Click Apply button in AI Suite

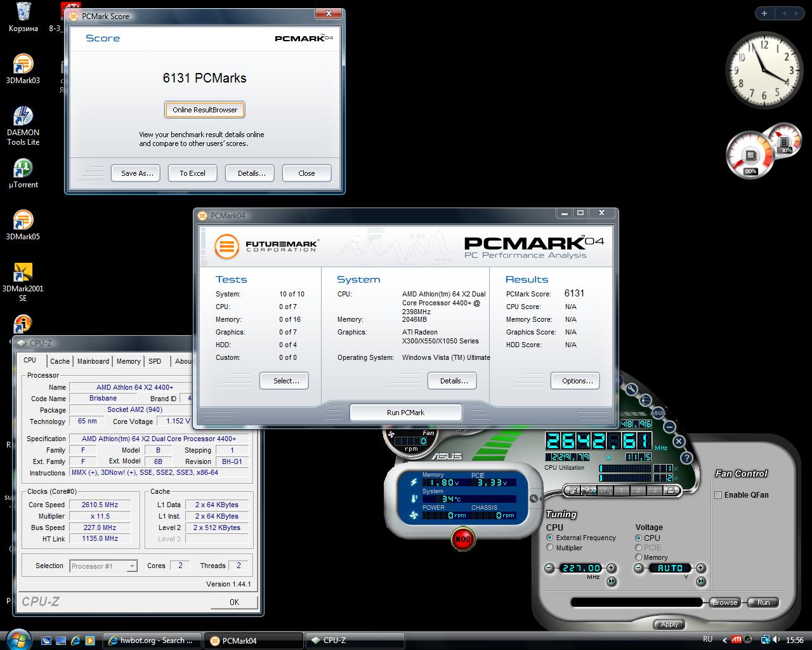(x=669, y=625)
